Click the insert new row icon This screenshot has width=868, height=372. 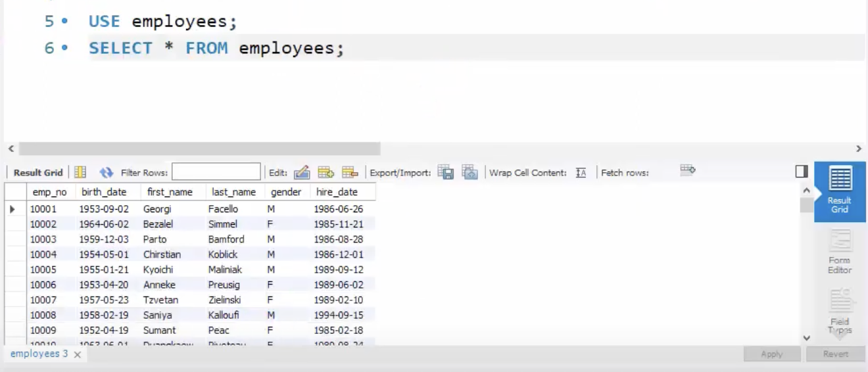[326, 172]
